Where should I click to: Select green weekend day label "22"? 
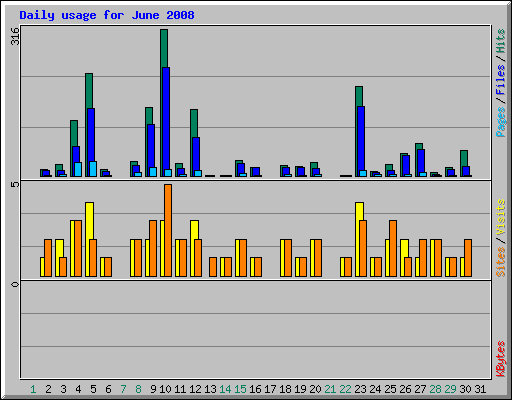[x=345, y=389]
